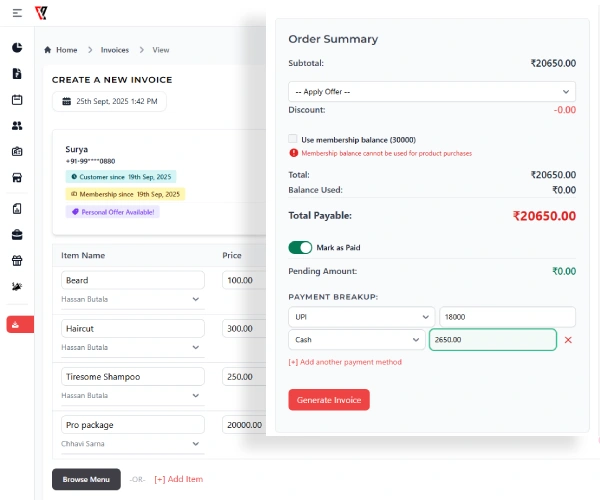Click the highlighted red sidebar icon
This screenshot has width=600, height=500.
(17, 324)
